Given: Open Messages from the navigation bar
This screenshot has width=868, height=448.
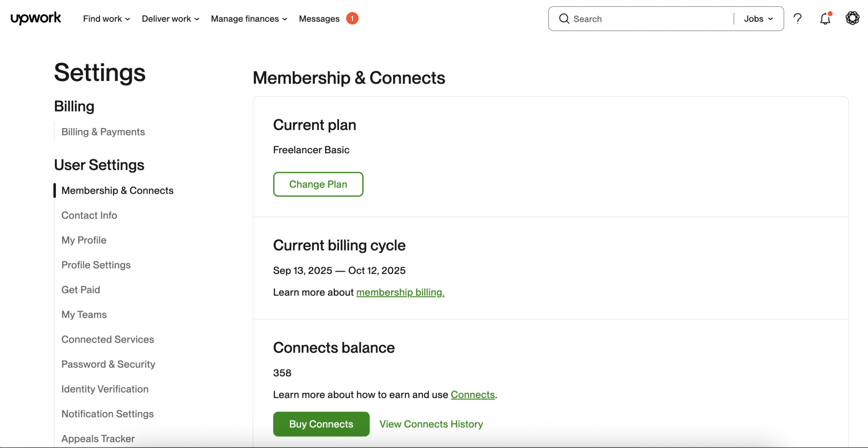Looking at the screenshot, I should [319, 18].
